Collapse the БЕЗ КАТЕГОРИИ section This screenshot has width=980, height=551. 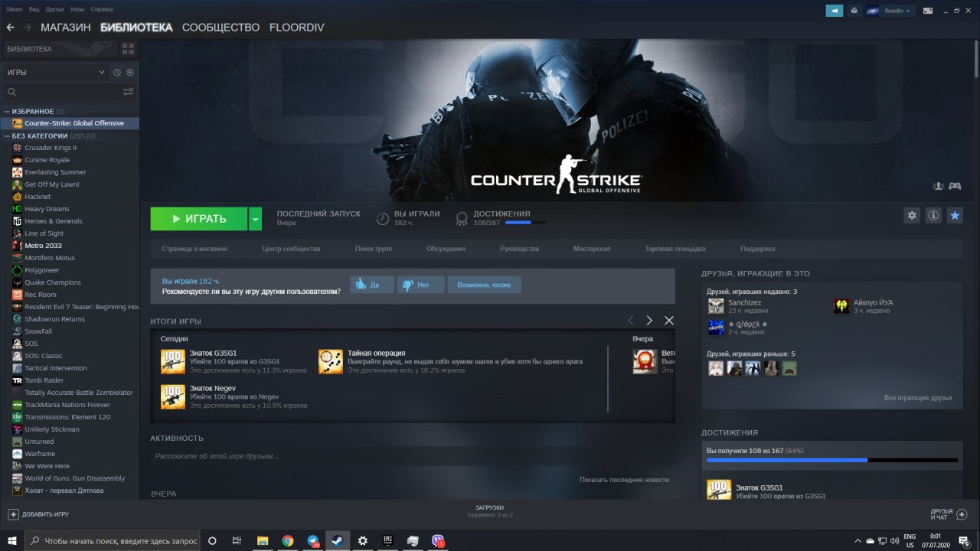click(7, 135)
